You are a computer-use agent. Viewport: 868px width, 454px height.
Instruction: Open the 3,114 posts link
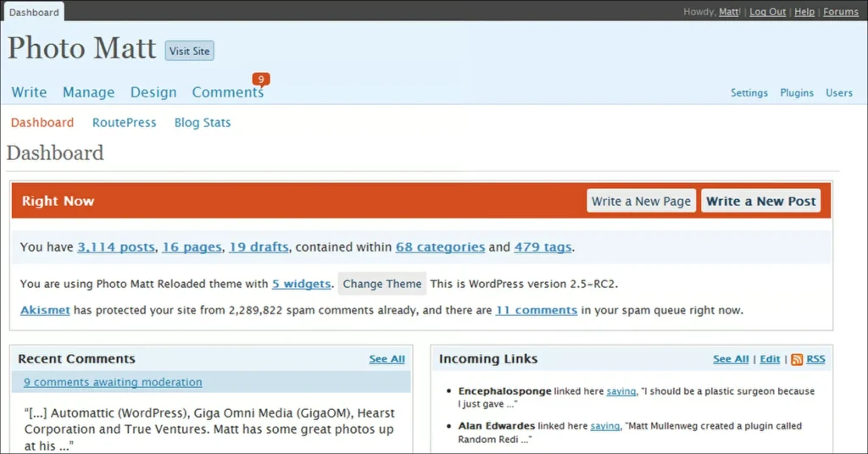tap(116, 247)
